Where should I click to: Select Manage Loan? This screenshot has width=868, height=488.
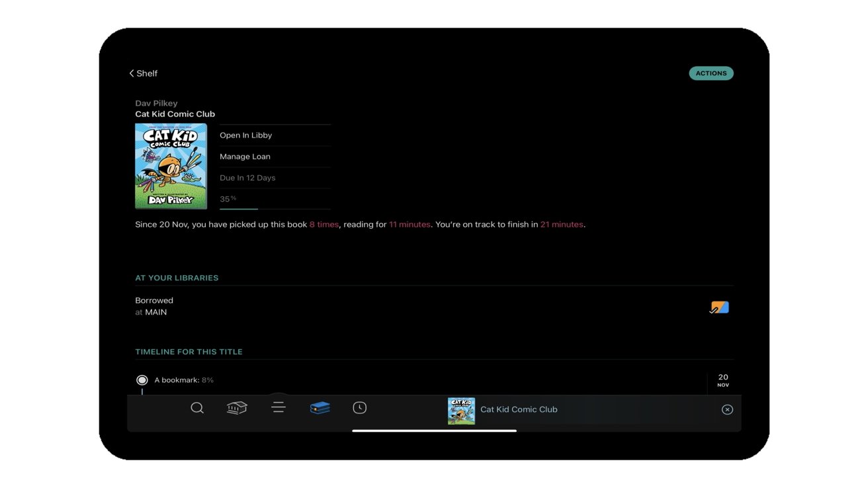coord(275,156)
